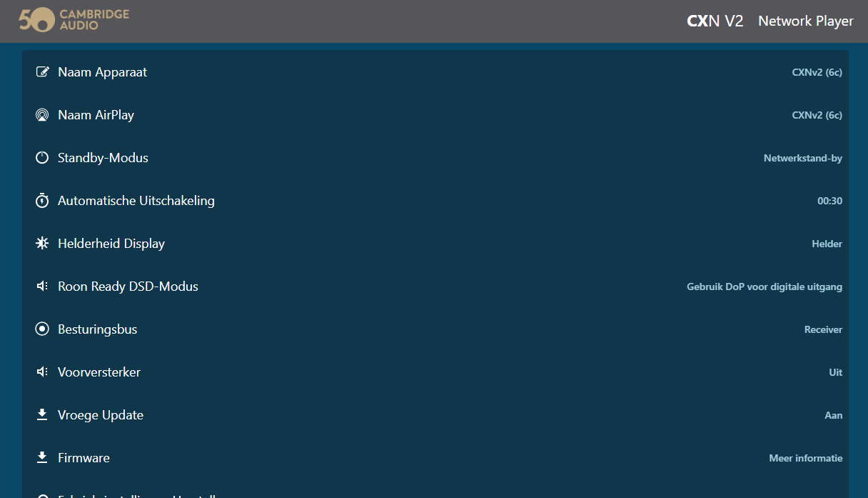The width and height of the screenshot is (868, 498).
Task: Click the Cambridge Audio 50 logo
Action: tap(74, 20)
